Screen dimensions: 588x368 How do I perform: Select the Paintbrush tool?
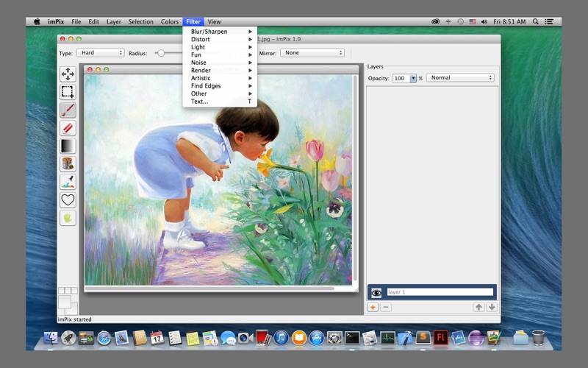(x=68, y=110)
